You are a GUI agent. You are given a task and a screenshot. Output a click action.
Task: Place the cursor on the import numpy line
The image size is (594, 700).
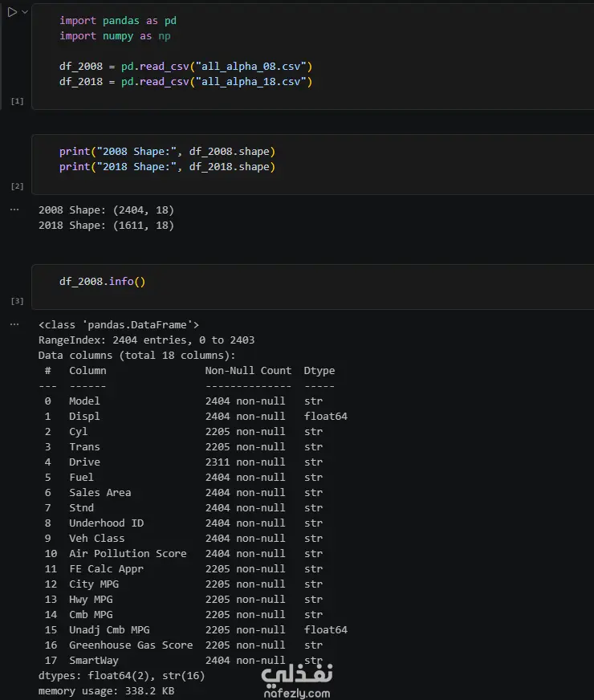pyautogui.click(x=115, y=35)
